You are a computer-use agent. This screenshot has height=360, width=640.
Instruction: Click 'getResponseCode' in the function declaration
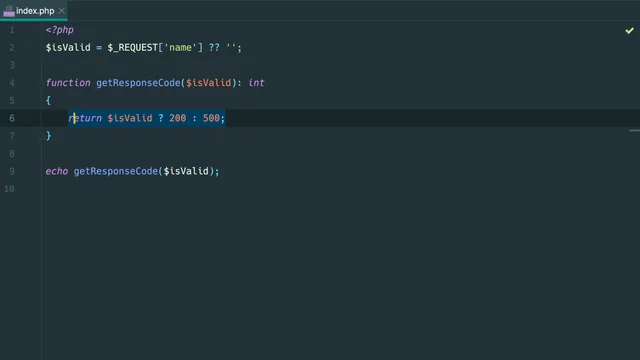[138, 83]
